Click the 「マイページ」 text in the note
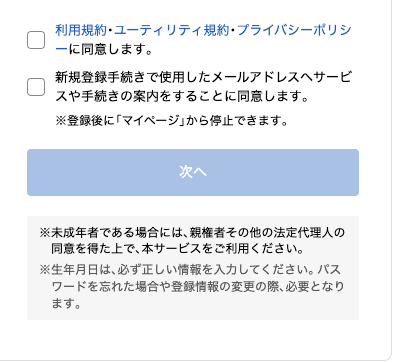Image resolution: width=393 pixels, height=363 pixels. point(150,120)
